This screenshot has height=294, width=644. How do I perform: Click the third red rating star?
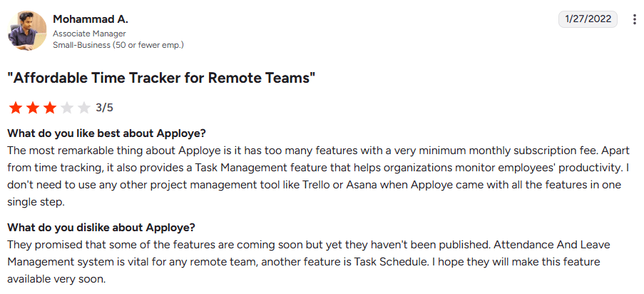click(50, 108)
